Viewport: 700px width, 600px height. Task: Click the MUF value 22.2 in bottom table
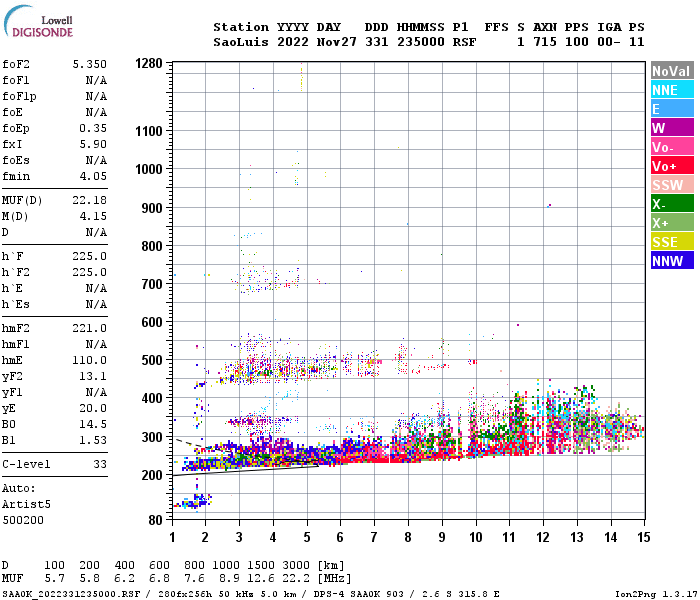[x=296, y=579]
